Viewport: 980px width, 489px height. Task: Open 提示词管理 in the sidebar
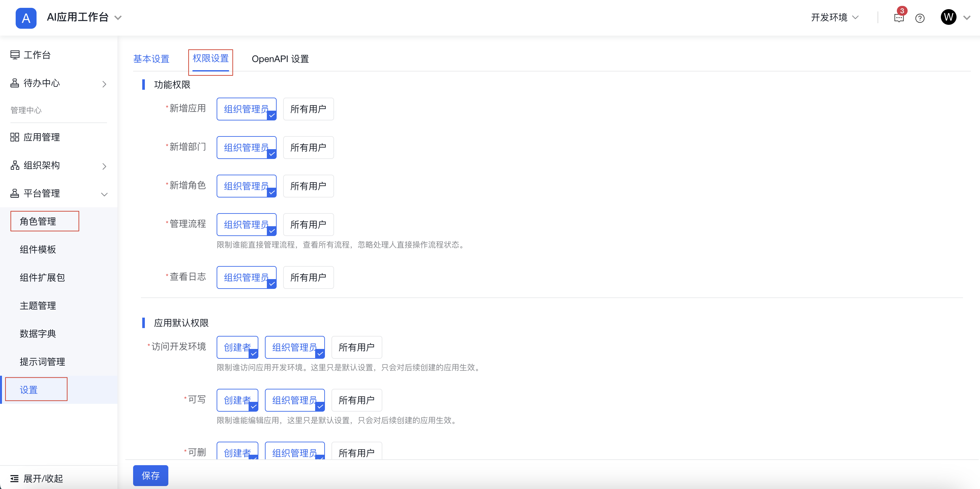(42, 362)
